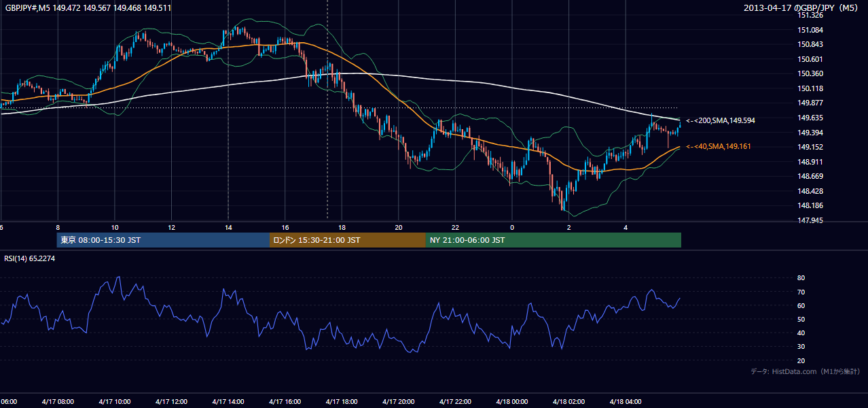Click the HistData.com data source credit
868x408 pixels.
[806, 371]
